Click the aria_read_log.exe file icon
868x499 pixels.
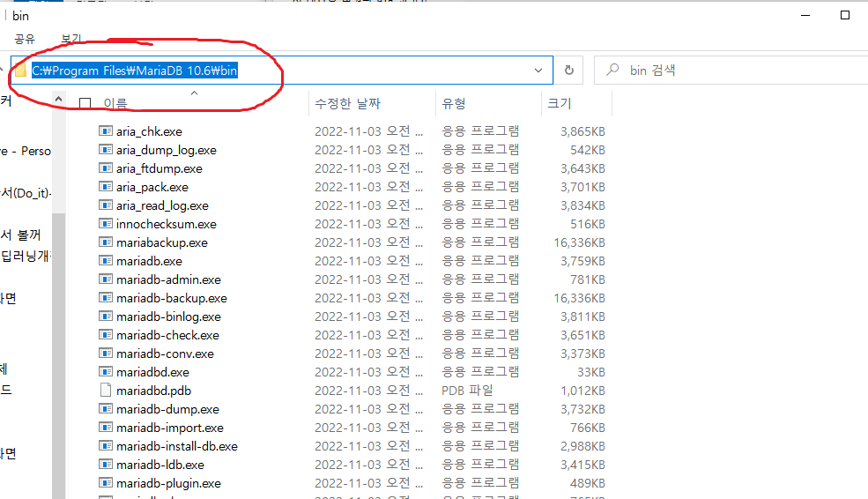click(106, 205)
